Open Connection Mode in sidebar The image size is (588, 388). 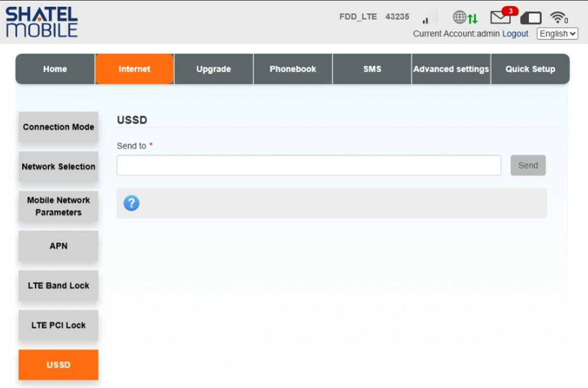58,127
